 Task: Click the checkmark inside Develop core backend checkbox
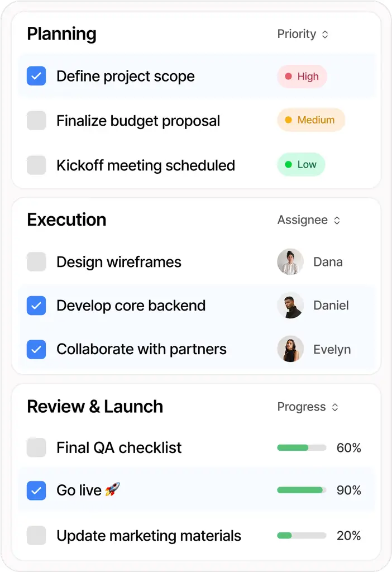tap(36, 306)
